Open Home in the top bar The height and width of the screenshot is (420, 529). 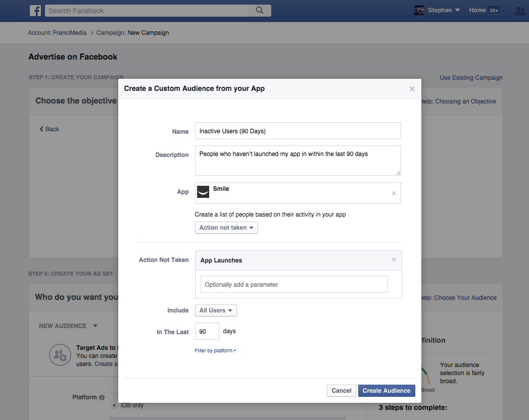477,11
